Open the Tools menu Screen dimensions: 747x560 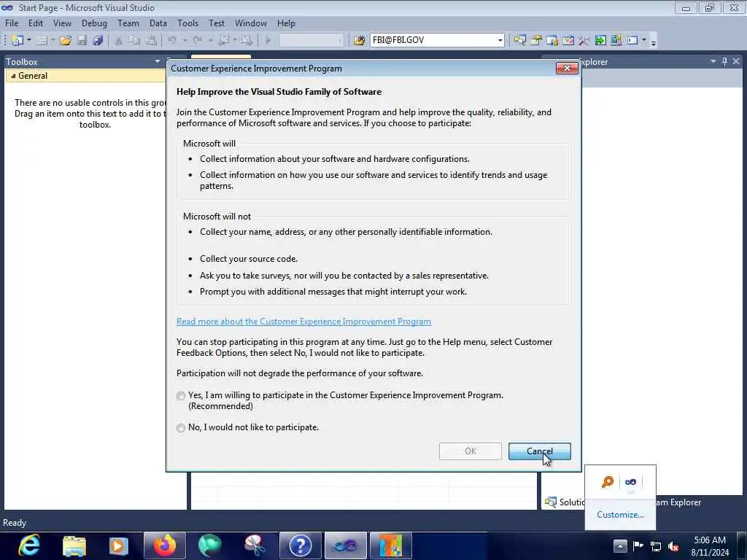[187, 23]
